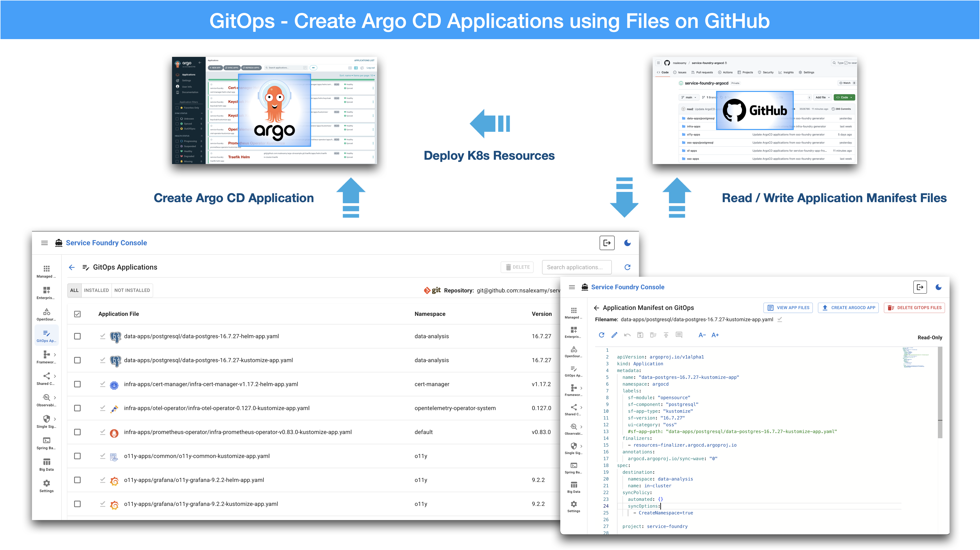Open OpenSource section in GitOps Applications sidebar
Viewport: 980px width, 550px height.
46,314
